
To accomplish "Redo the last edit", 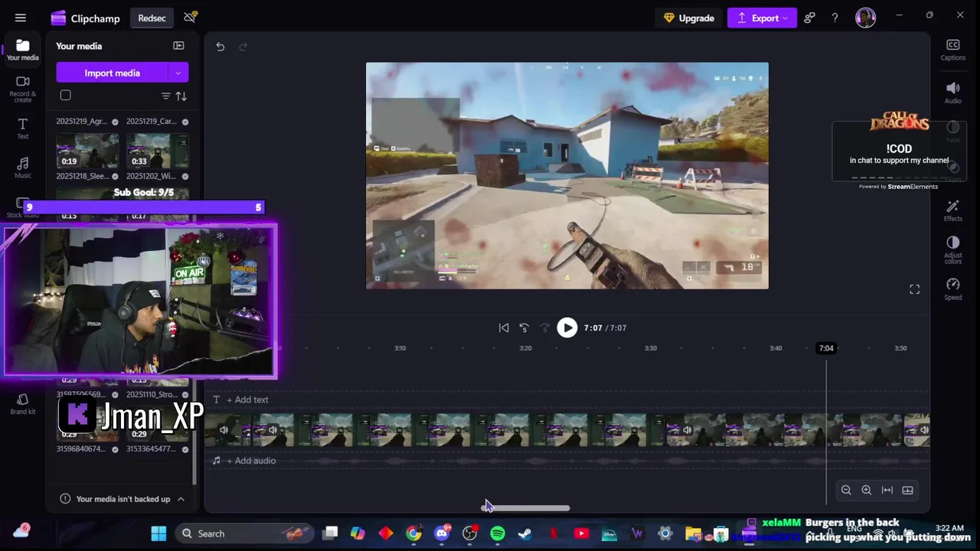I will (243, 47).
